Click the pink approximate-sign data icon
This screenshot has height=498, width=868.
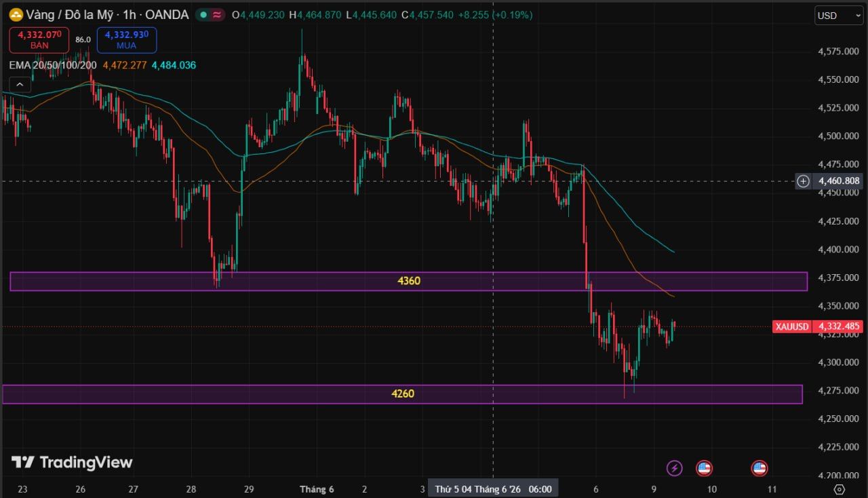coord(217,14)
